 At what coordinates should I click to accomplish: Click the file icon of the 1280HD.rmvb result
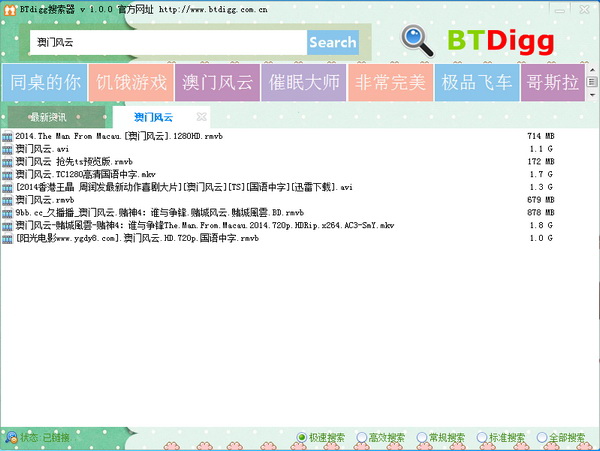[8, 135]
